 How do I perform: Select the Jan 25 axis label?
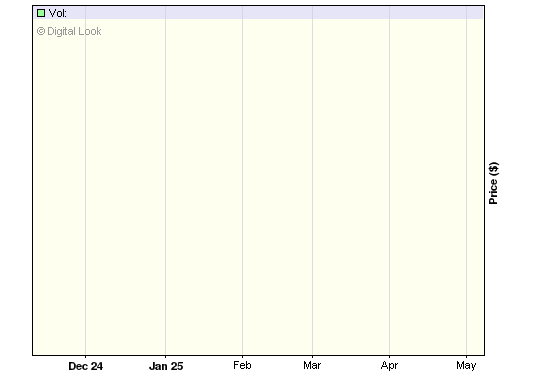click(x=166, y=366)
